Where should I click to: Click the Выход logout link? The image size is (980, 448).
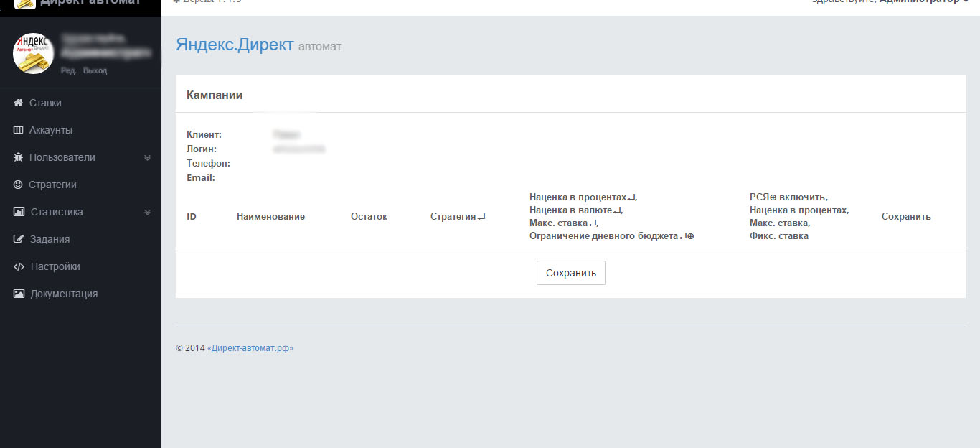point(95,70)
